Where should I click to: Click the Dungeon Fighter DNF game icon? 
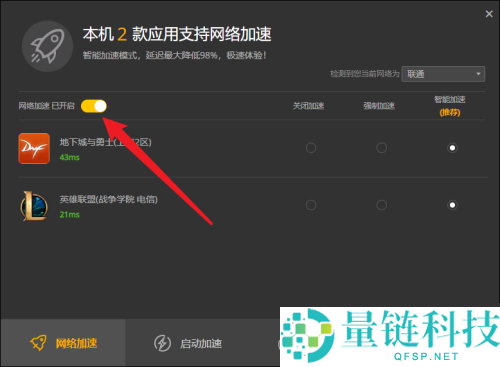34,148
